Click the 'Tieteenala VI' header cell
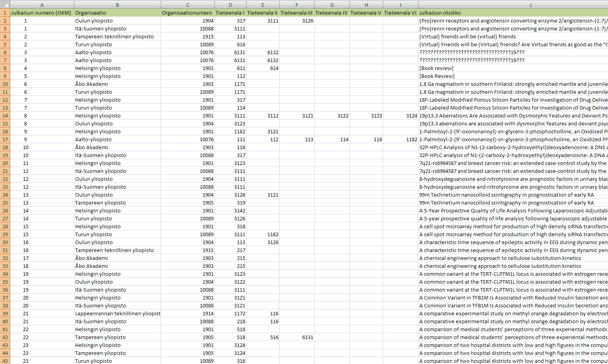The image size is (608, 364). point(401,13)
